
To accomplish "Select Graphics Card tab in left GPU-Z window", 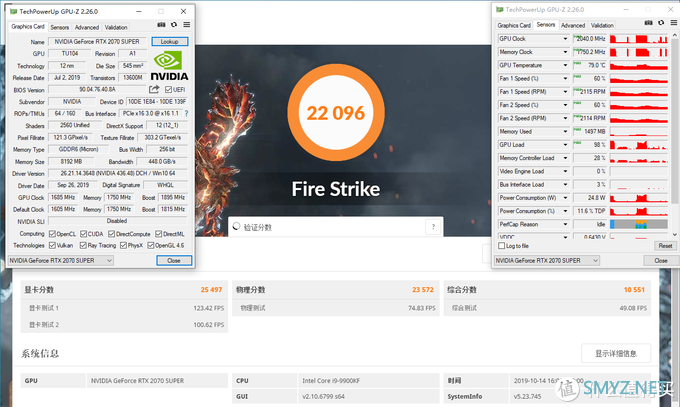I will (28, 26).
